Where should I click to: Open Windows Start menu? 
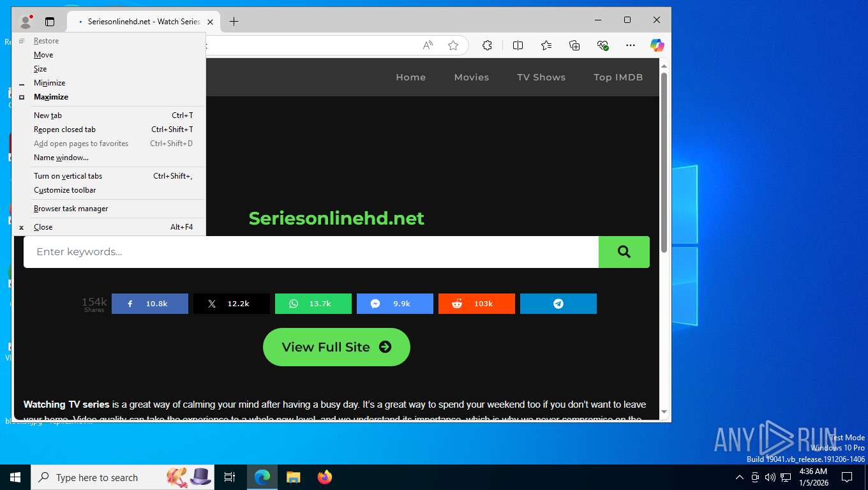(x=15, y=477)
